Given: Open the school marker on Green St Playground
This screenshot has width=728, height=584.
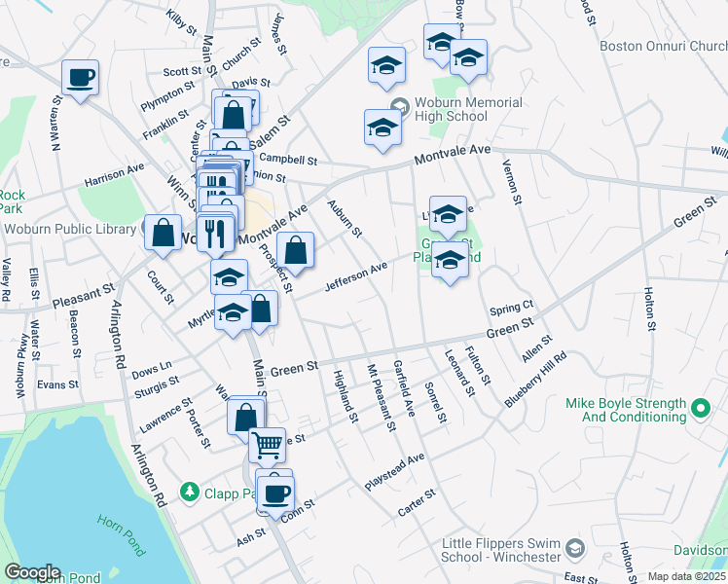Looking at the screenshot, I should [x=450, y=261].
